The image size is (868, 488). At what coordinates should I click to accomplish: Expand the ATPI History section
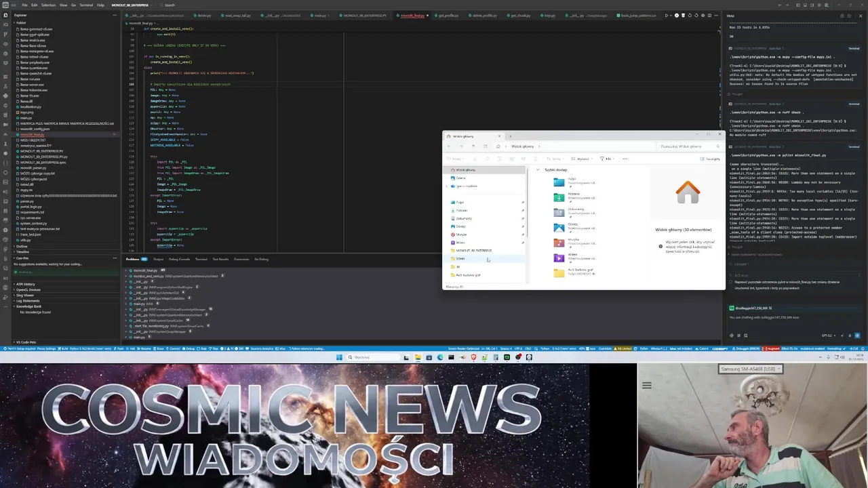click(26, 284)
